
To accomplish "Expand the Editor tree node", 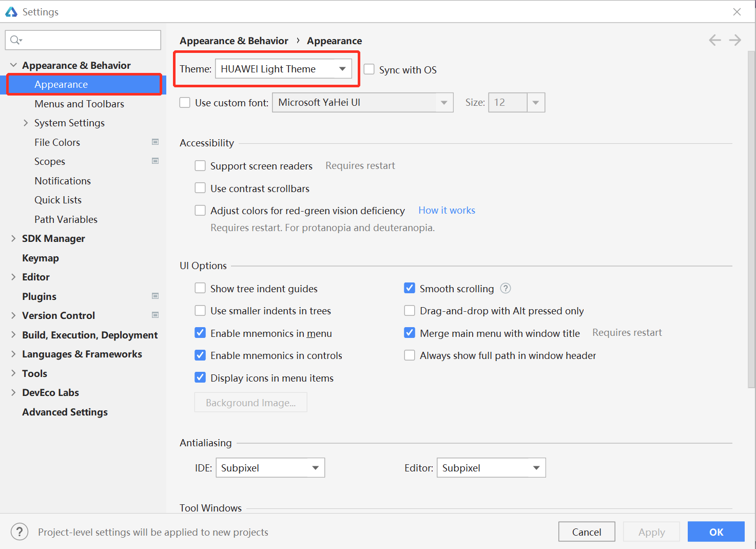I will pyautogui.click(x=13, y=277).
